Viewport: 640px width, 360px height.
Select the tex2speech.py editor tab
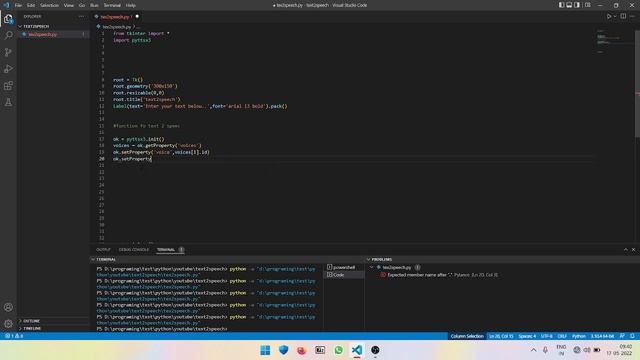point(116,17)
